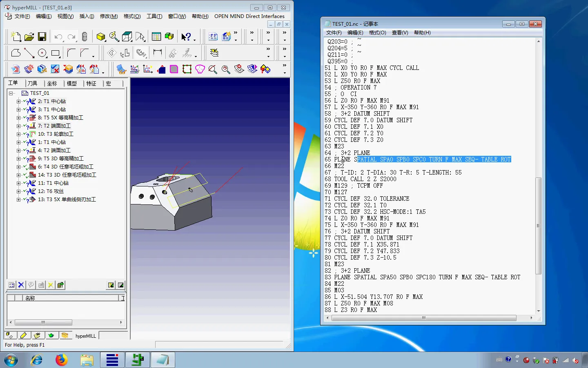The height and width of the screenshot is (368, 588).
Task: Toggle status checkmark of 6: T4 3D roughing job
Action: [x=25, y=167]
